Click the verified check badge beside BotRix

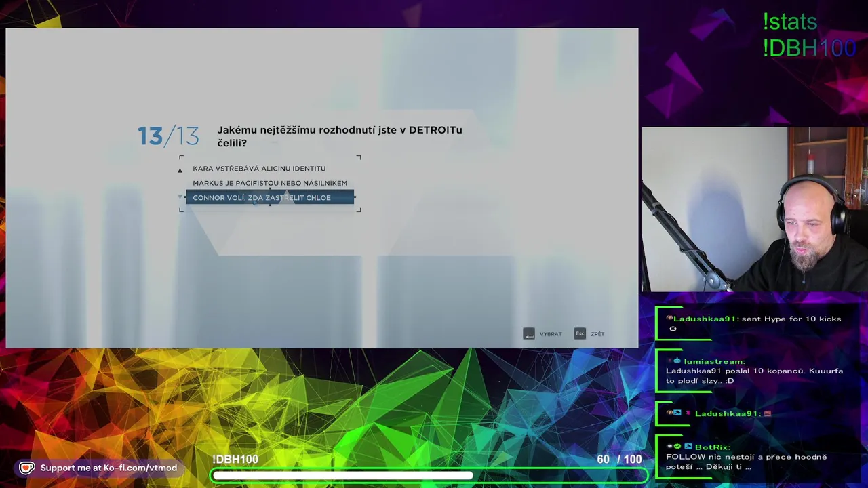pos(677,447)
